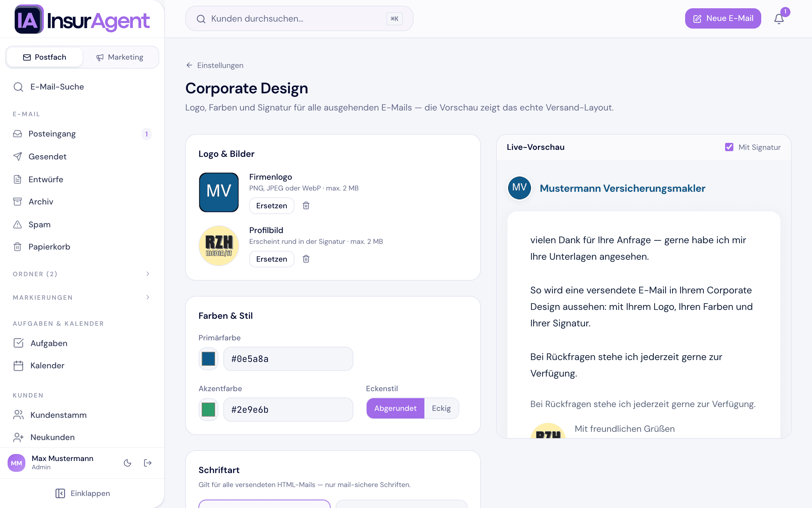Click the Gesendet paper plane icon

click(x=17, y=157)
